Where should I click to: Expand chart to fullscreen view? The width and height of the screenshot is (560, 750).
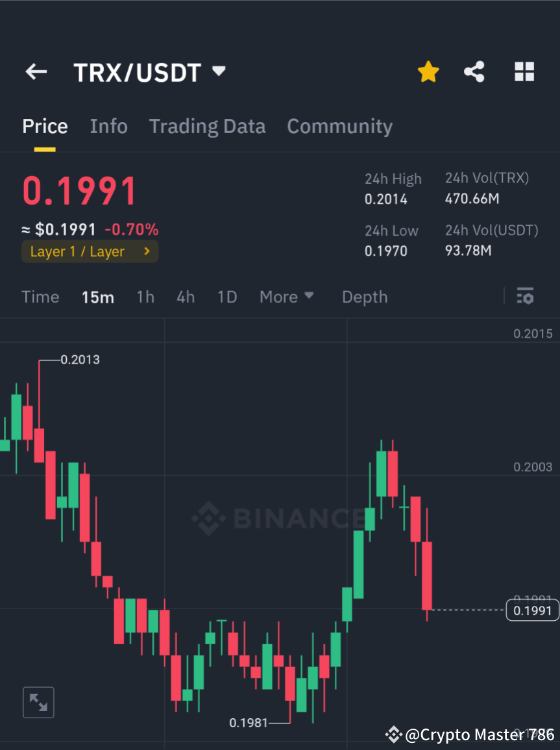pyautogui.click(x=38, y=702)
